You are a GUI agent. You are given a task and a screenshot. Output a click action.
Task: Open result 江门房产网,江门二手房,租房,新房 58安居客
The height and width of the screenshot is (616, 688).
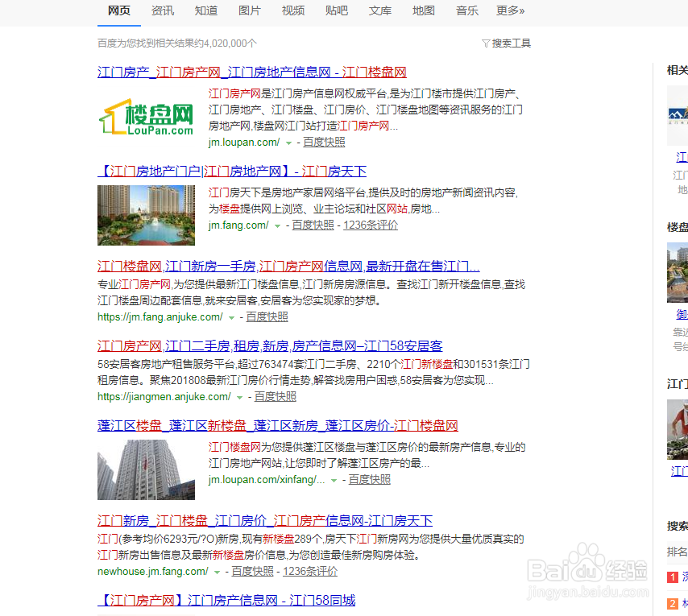[270, 346]
